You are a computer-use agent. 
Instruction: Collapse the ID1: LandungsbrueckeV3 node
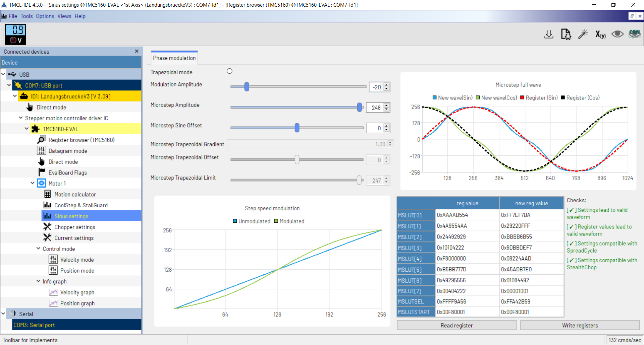coord(15,96)
